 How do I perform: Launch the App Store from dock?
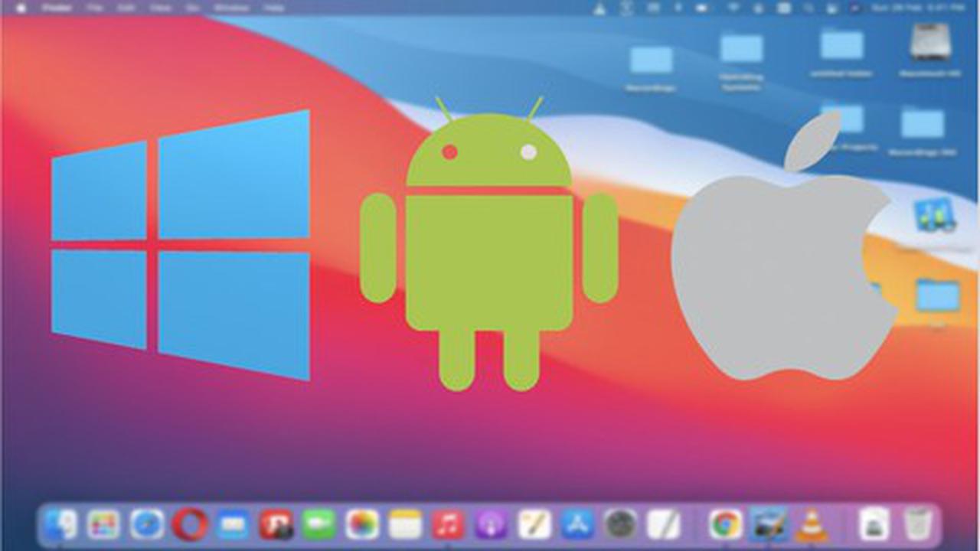coord(577,525)
